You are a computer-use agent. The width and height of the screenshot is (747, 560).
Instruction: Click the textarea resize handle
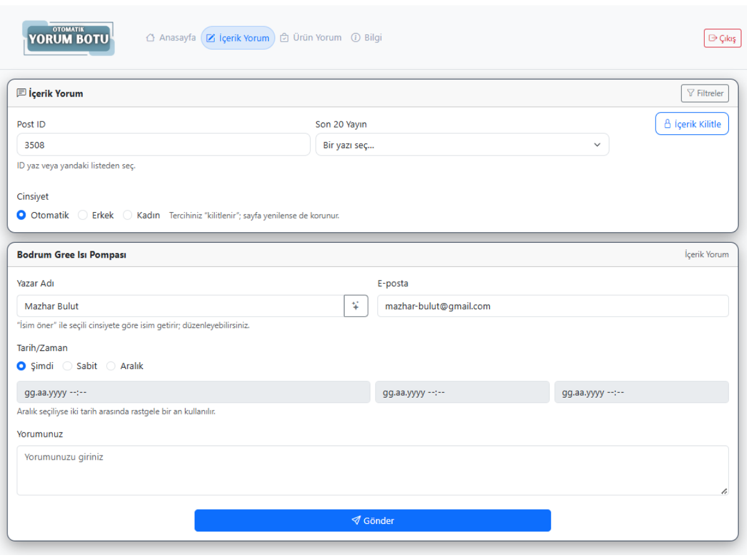[x=724, y=492]
